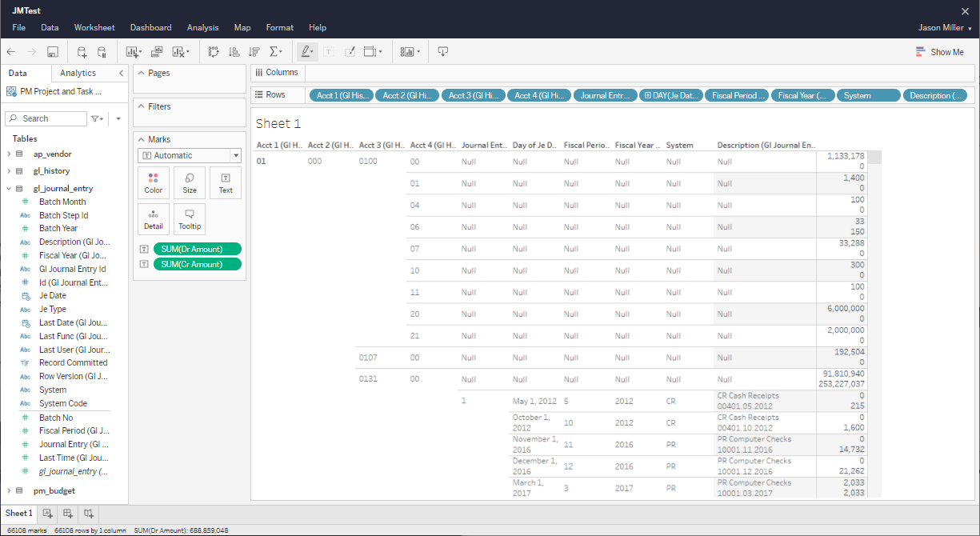
Task: Switch to the Analytics tab
Action: tap(78, 73)
